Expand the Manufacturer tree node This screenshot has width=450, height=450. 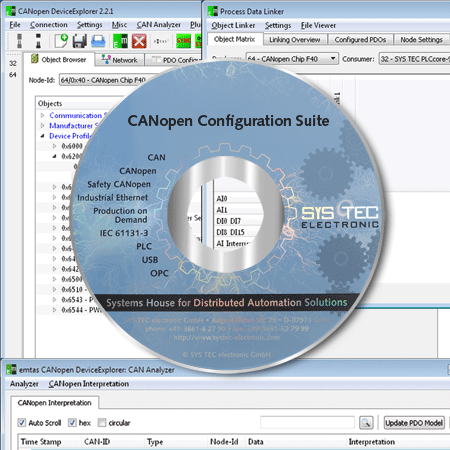(x=42, y=126)
